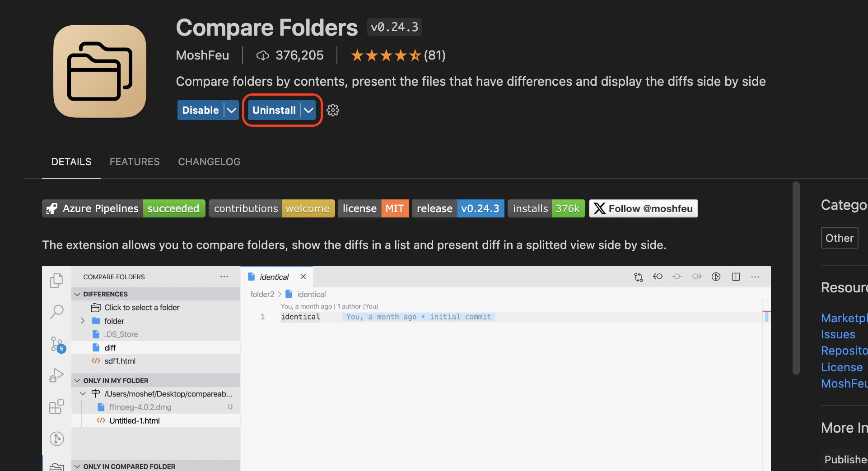Select the open changes icon in editor toolbar

click(x=638, y=277)
